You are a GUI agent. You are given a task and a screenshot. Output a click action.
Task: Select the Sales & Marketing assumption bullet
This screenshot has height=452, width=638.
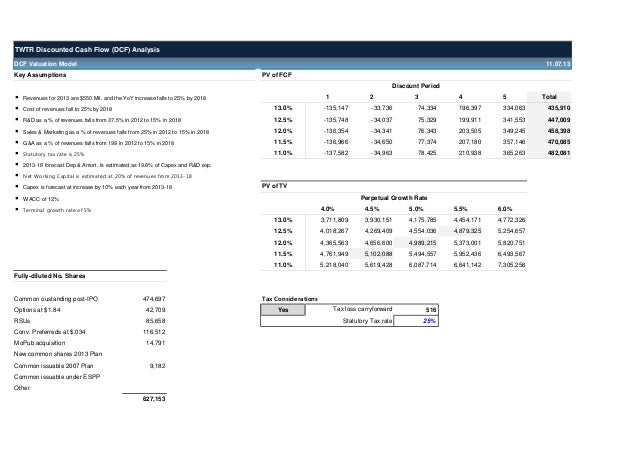pyautogui.click(x=116, y=132)
